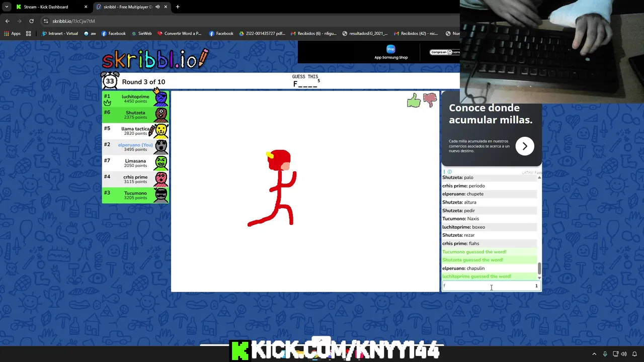Reload the skribbl.io page
This screenshot has height=362, width=644.
coord(31,21)
